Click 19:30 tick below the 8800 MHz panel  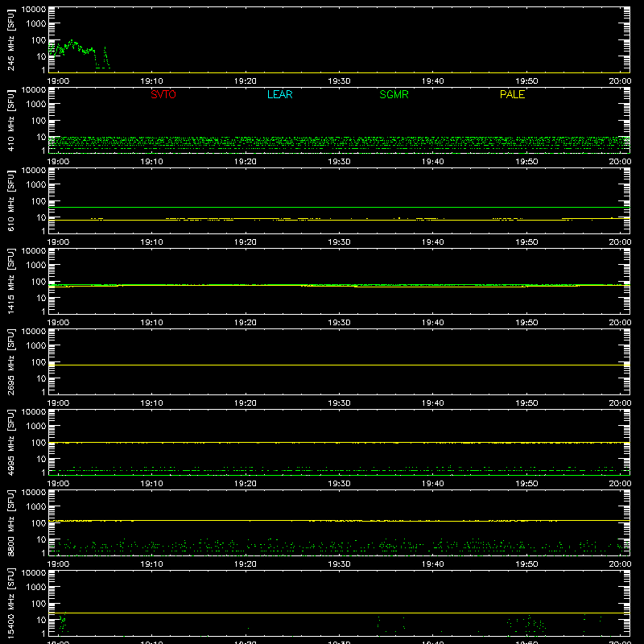click(x=339, y=564)
